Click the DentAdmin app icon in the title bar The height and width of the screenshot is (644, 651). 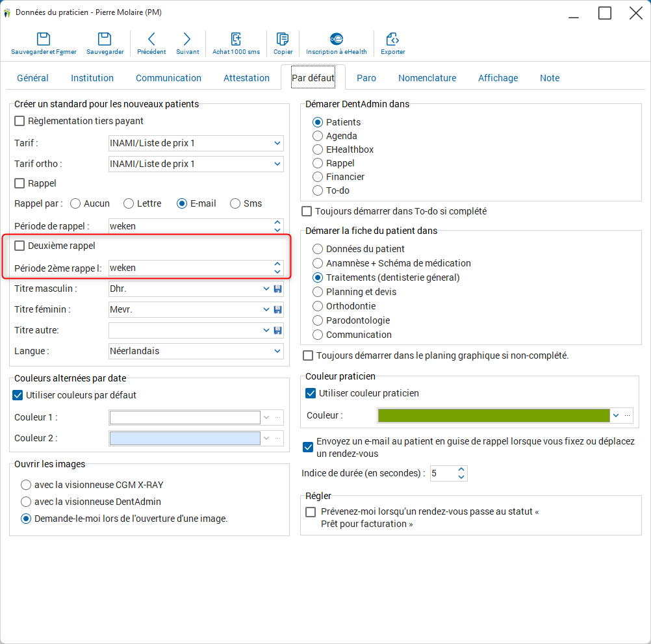pyautogui.click(x=7, y=13)
